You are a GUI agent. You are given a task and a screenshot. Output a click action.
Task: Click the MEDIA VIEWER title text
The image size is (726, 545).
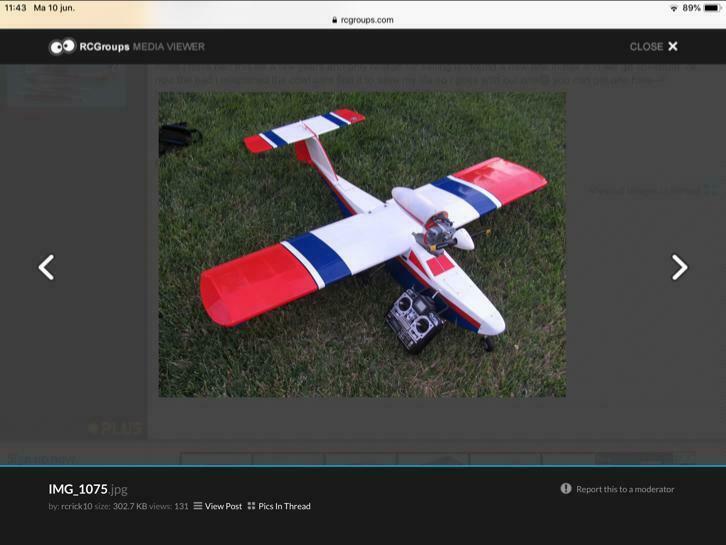click(x=169, y=46)
